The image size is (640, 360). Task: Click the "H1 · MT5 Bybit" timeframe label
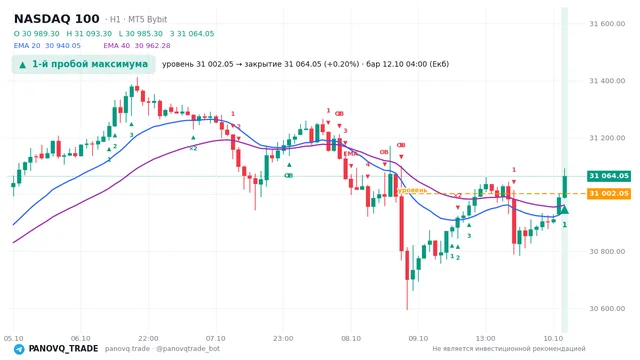click(x=138, y=20)
